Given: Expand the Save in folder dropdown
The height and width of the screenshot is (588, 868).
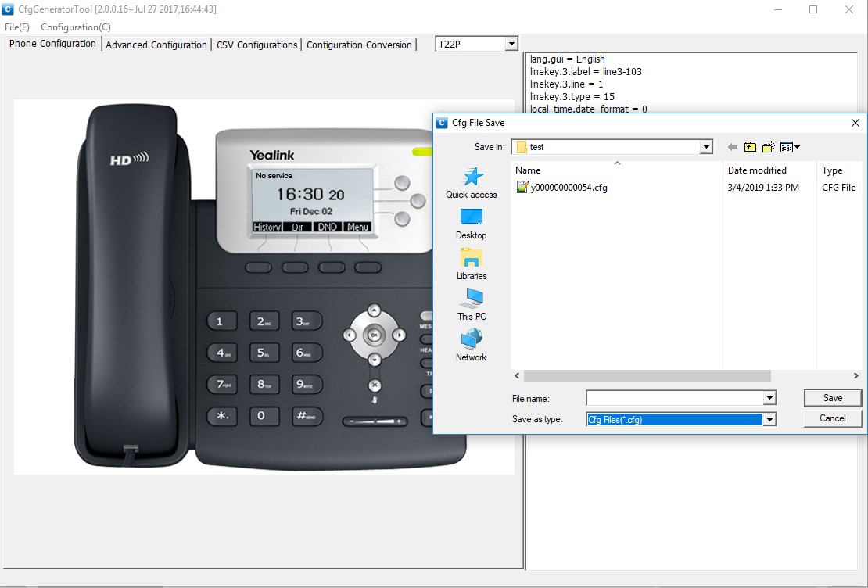Looking at the screenshot, I should (x=706, y=147).
